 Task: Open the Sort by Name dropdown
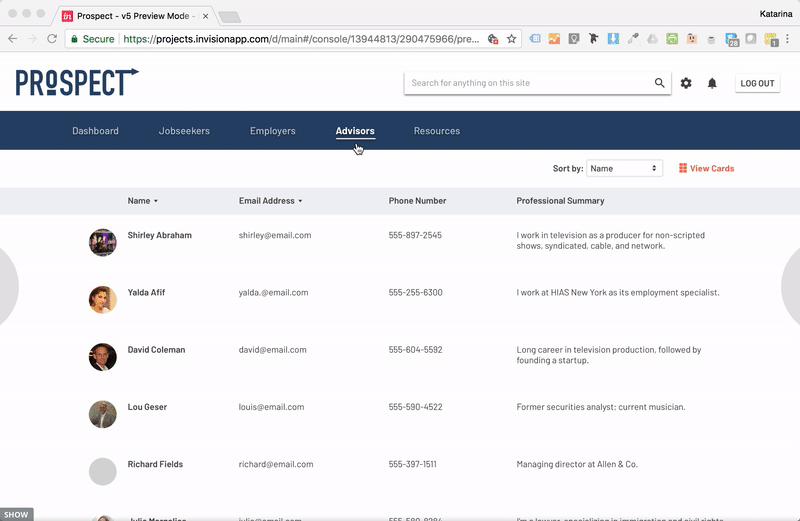click(624, 168)
